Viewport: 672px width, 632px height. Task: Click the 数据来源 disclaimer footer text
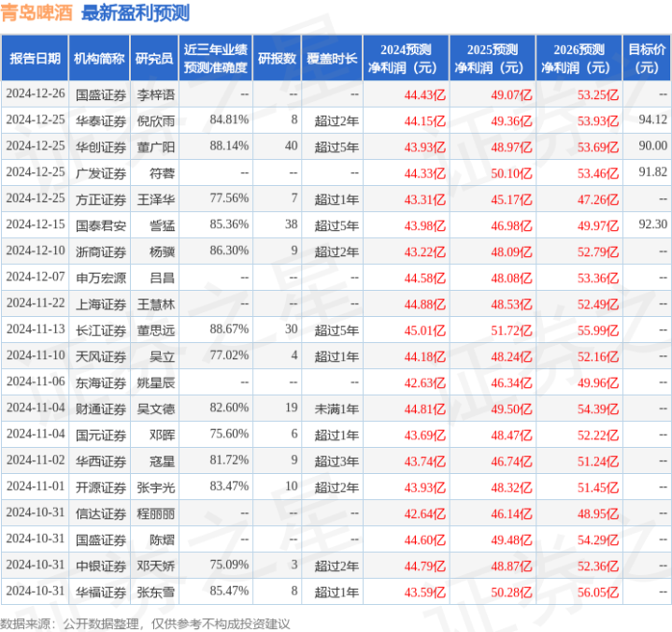[145, 623]
